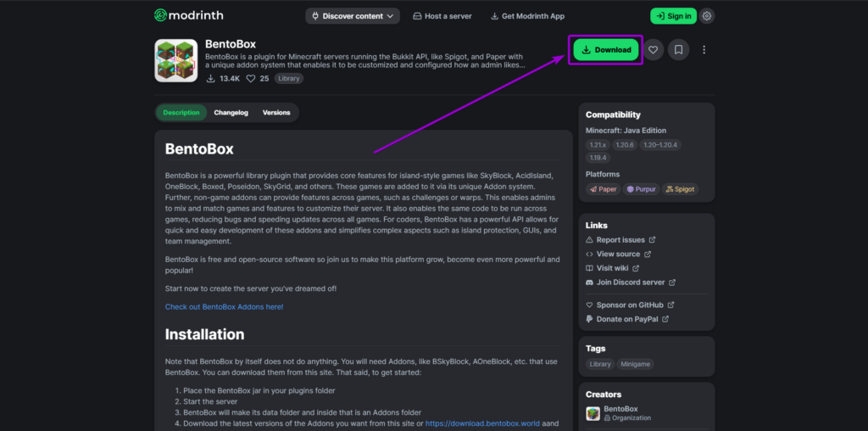The image size is (868, 431).
Task: Click the warning icon beside Report issues
Action: pos(590,240)
